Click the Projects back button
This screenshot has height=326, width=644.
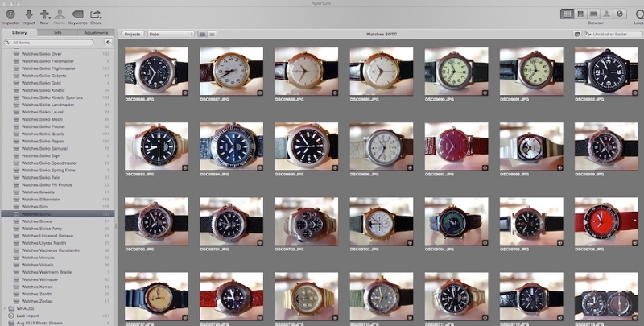(132, 35)
